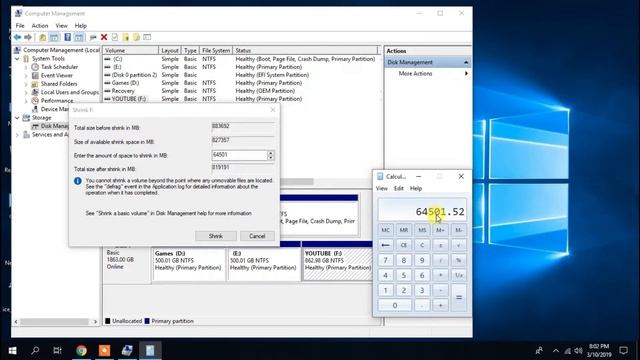Click the red X Delete toolbar icon
This screenshot has width=640, height=360.
coord(104,38)
